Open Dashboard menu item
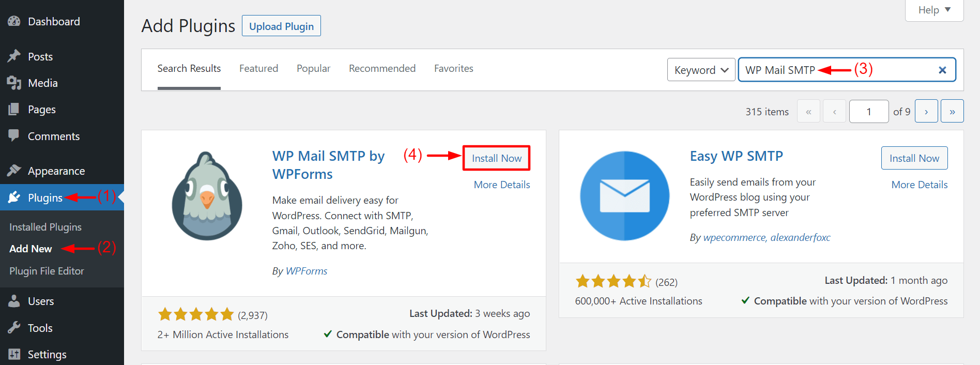 [x=62, y=21]
